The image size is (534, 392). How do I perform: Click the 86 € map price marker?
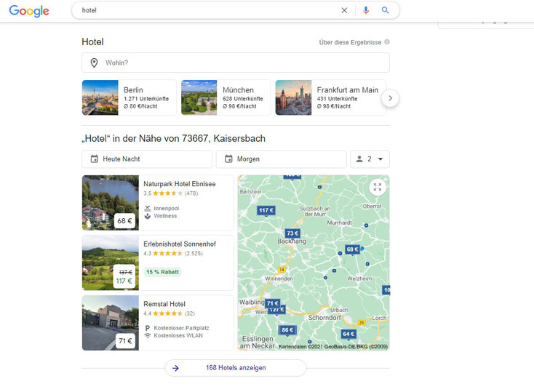[287, 330]
